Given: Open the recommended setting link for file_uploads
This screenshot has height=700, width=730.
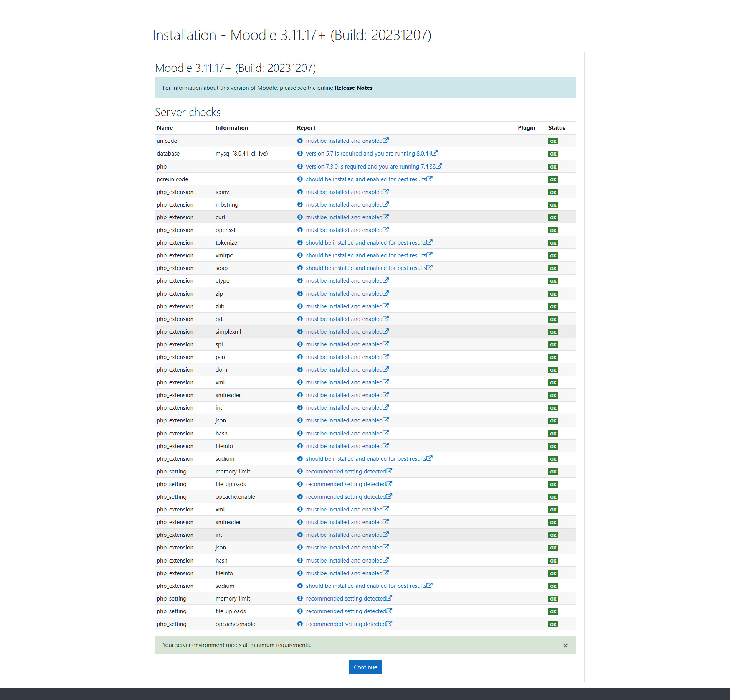Looking at the screenshot, I should pyautogui.click(x=346, y=484).
